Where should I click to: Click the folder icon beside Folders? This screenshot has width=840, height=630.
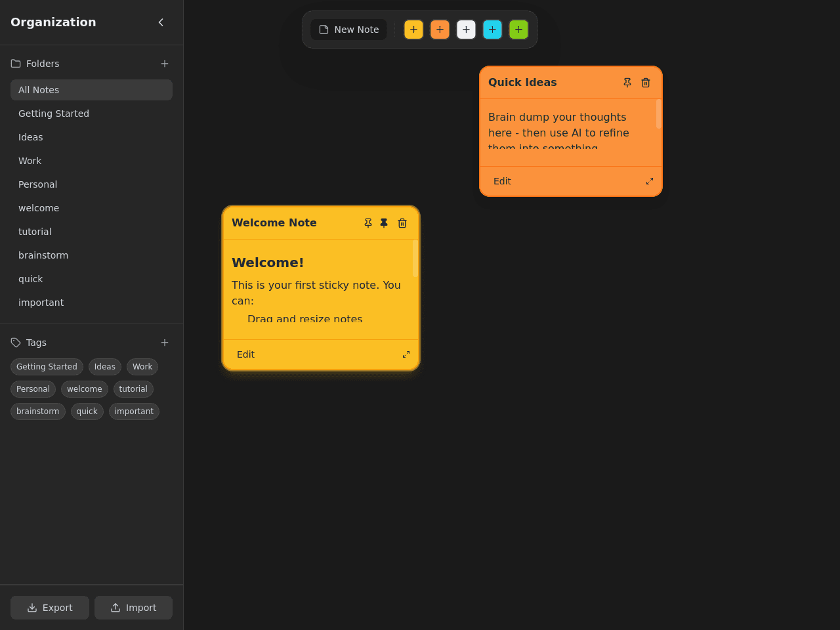[x=16, y=64]
